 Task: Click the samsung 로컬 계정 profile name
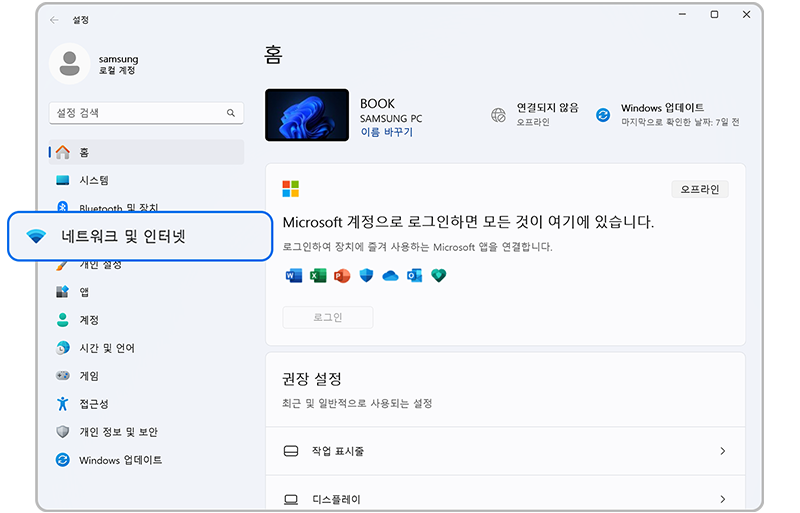pos(118,64)
